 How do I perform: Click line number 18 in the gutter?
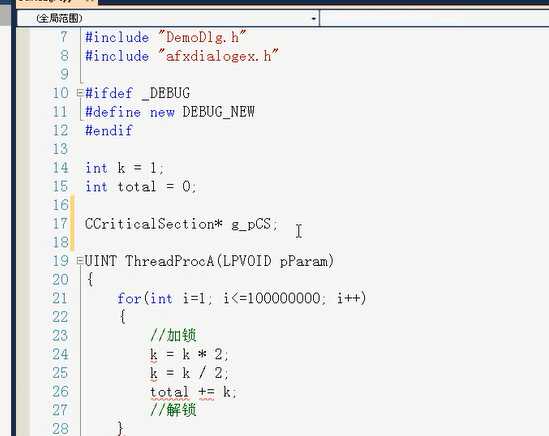pos(60,242)
